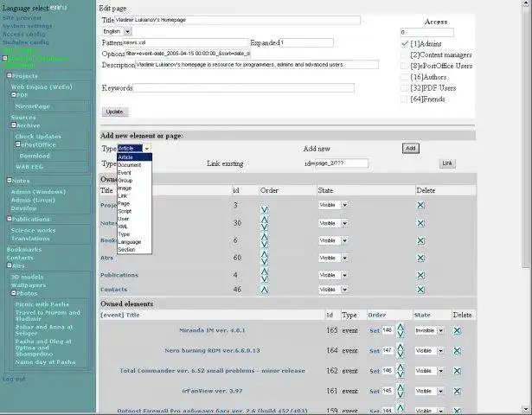Click into the Keywords input field
This screenshot has width=532, height=415.
[244, 88]
